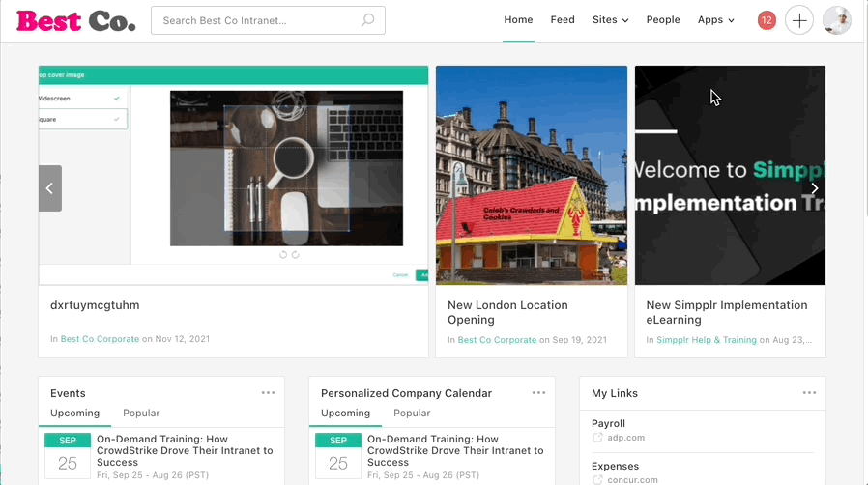This screenshot has height=485, width=868.
Task: Open the My Links options menu
Action: (809, 393)
